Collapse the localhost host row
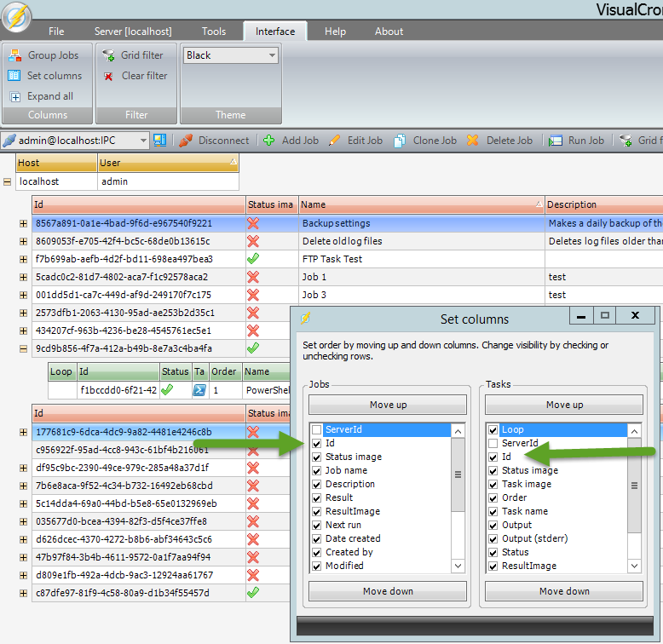This screenshot has height=644, width=663. pos(8,181)
